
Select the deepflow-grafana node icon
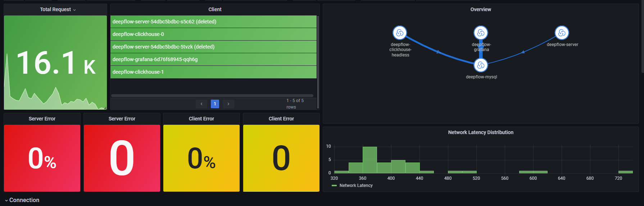pos(481,33)
